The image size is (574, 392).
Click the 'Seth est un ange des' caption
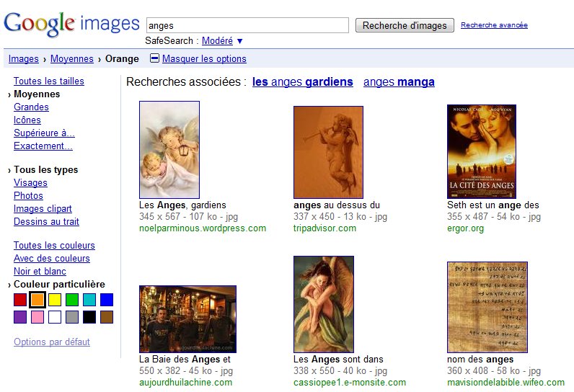493,205
